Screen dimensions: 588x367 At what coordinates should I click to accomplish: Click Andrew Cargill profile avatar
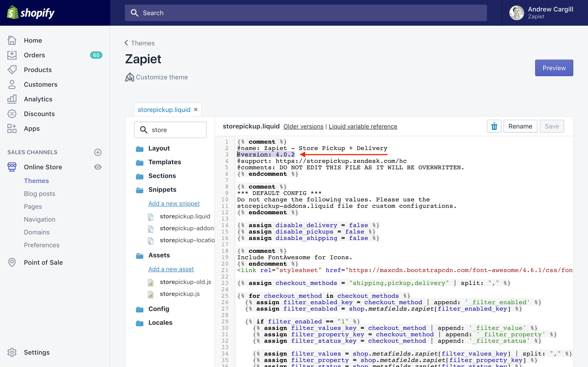[x=517, y=13]
